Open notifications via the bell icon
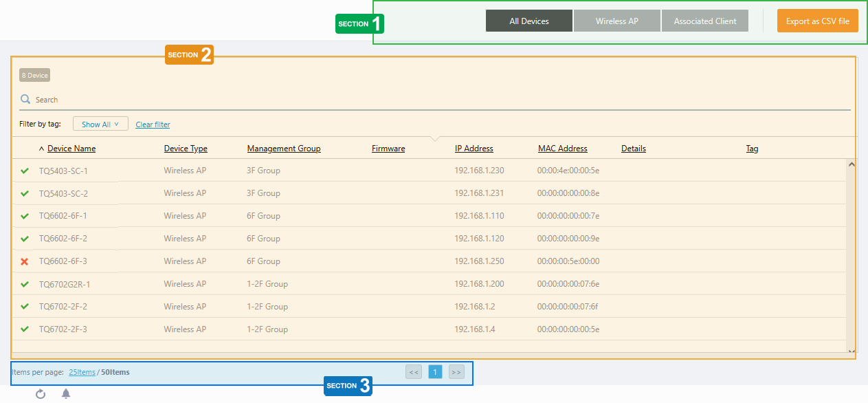This screenshot has width=868, height=403. pyautogui.click(x=66, y=394)
